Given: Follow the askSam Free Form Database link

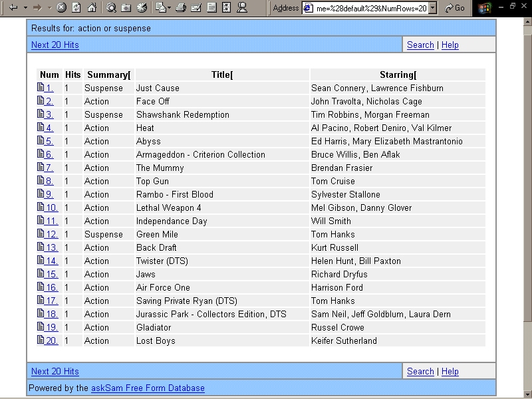Looking at the screenshot, I should point(148,388).
